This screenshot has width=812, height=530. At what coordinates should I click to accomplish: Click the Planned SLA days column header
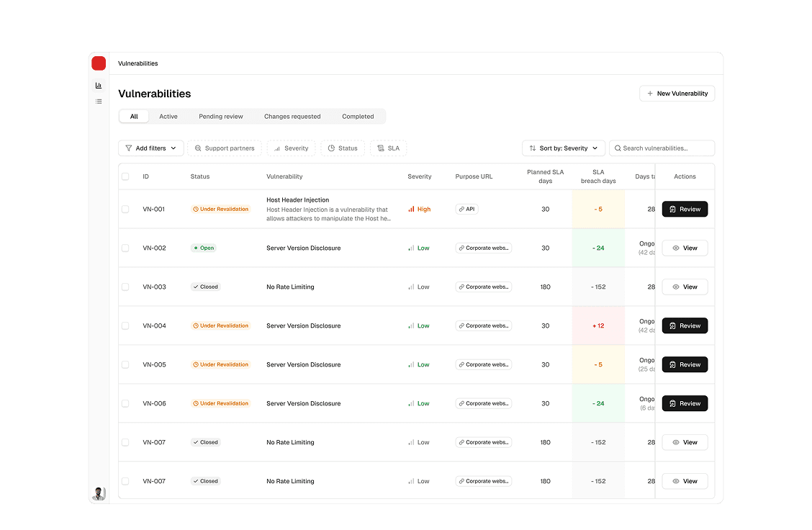546,176
